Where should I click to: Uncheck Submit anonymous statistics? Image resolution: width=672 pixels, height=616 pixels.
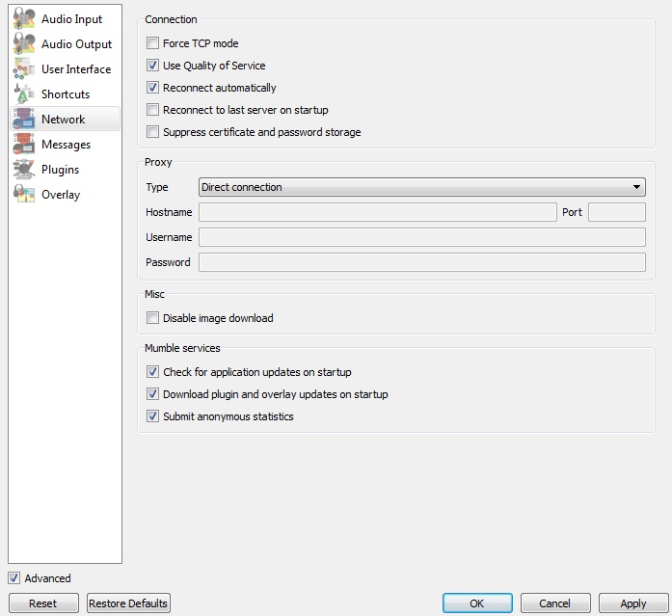152,416
